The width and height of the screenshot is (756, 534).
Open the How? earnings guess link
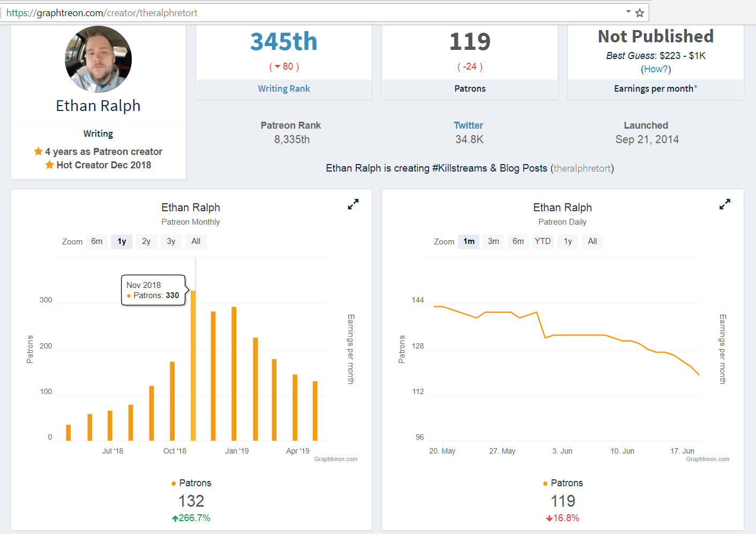[x=656, y=69]
